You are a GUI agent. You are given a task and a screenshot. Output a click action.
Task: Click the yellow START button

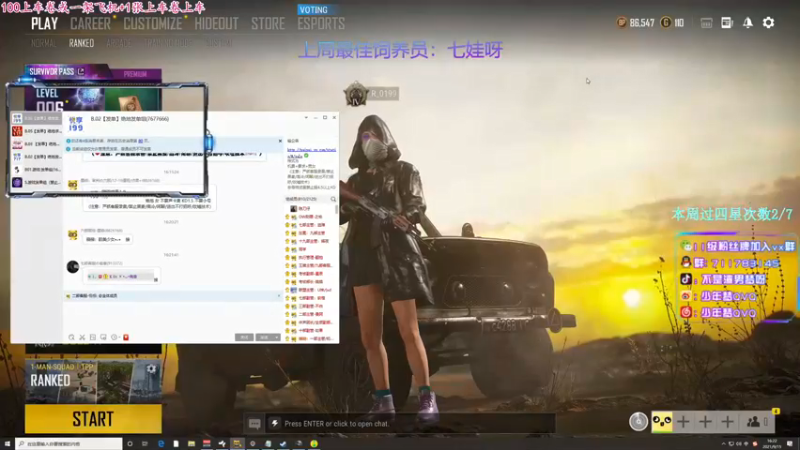[93, 419]
